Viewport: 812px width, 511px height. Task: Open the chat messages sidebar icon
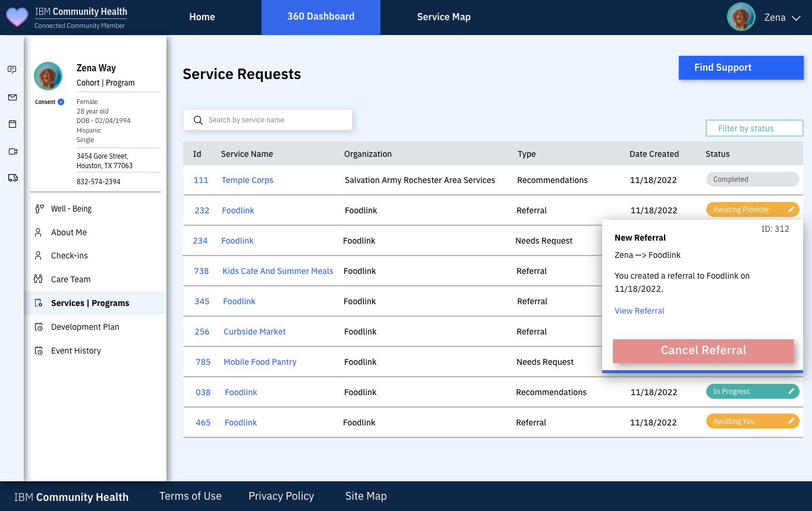[x=12, y=70]
